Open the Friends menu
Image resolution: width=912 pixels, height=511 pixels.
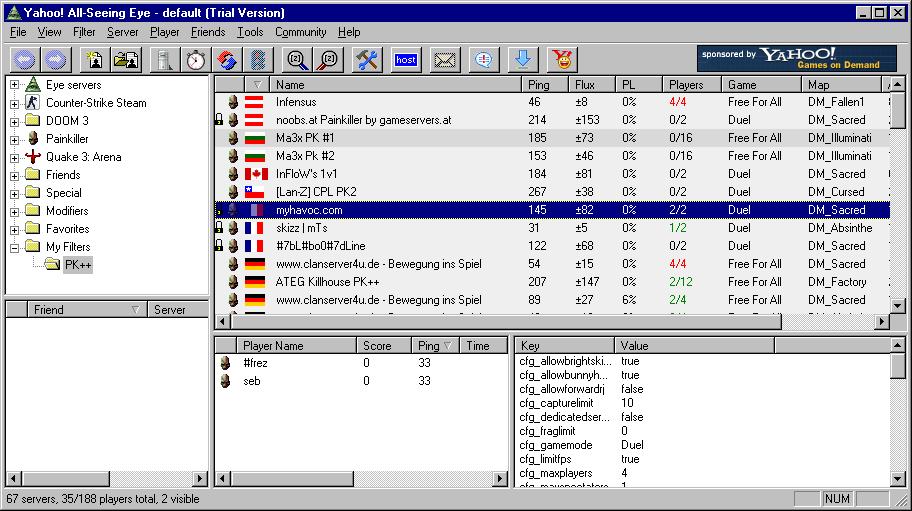click(x=208, y=32)
